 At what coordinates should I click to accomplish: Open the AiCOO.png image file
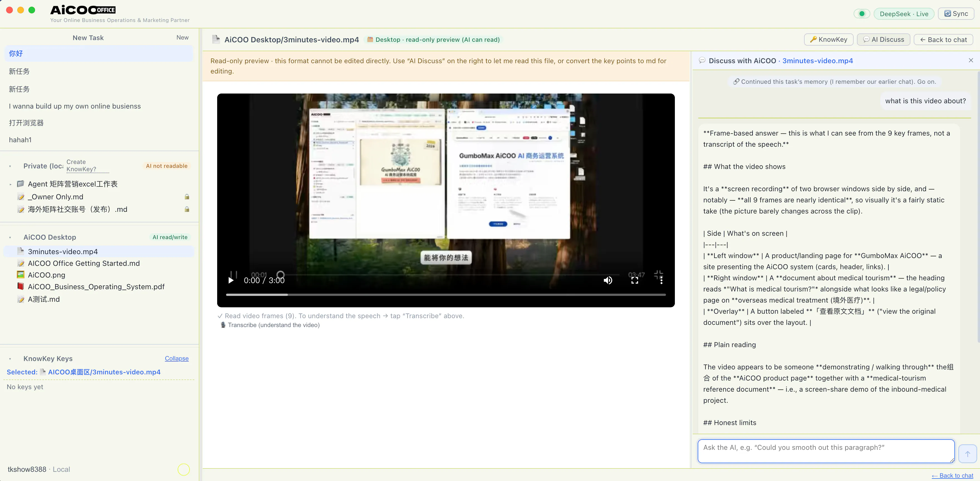tap(46, 275)
